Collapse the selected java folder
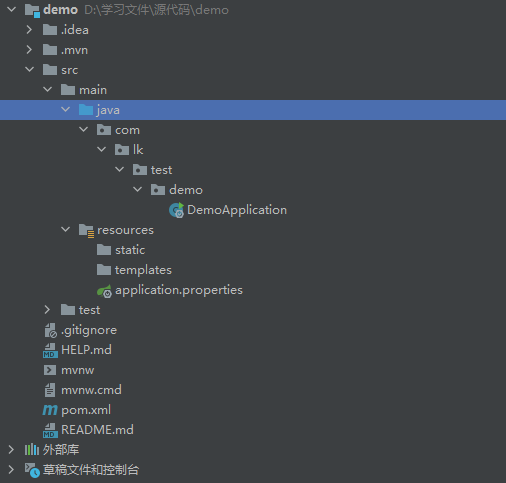Image resolution: width=506 pixels, height=483 pixels. tap(66, 110)
